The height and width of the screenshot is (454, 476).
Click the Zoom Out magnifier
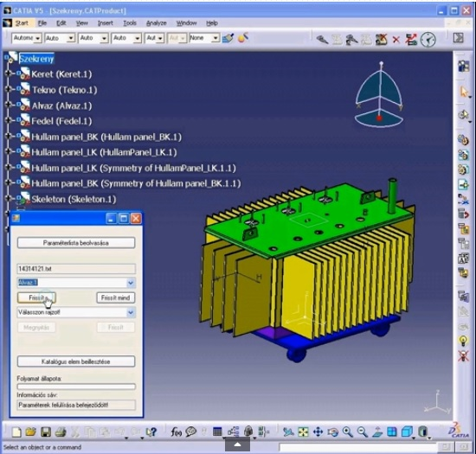(x=362, y=432)
